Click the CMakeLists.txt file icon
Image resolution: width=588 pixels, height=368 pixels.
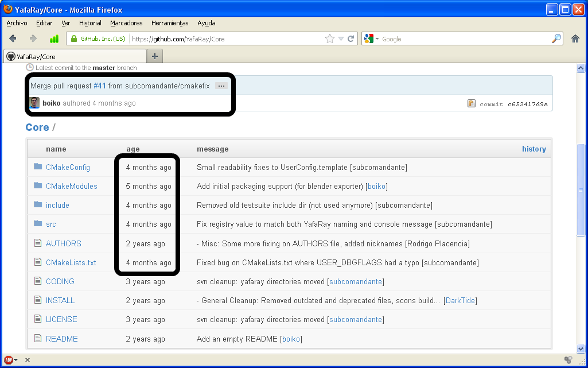[x=38, y=261]
